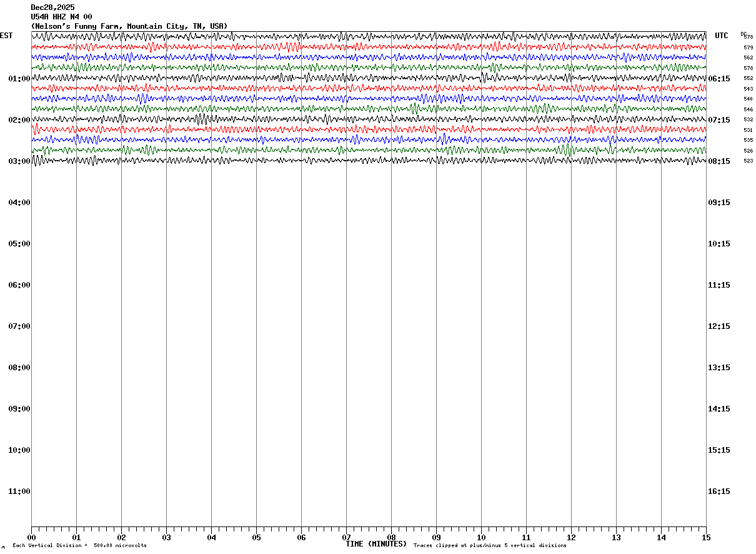The image size is (756, 554).
Task: Click the EST timezone label
Action: [x=6, y=36]
